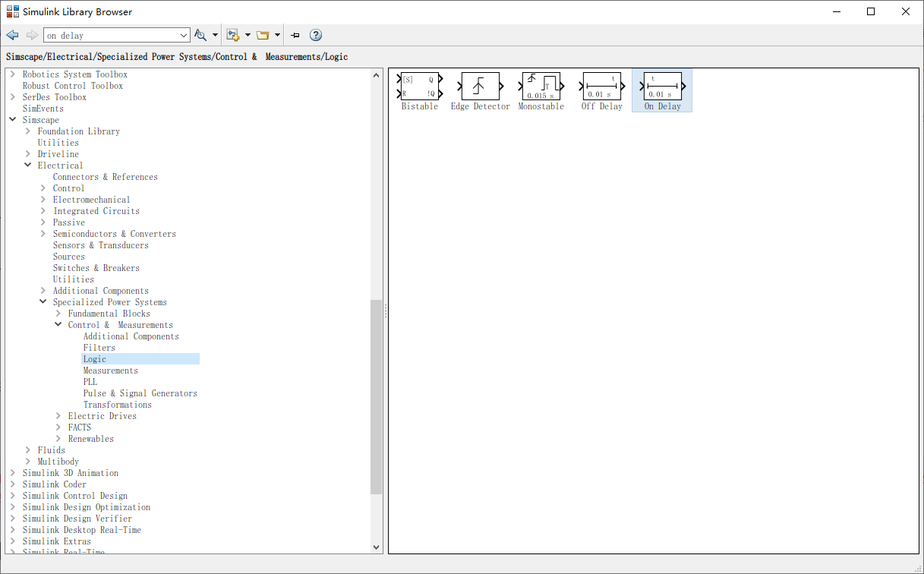Select the Additional Components library under Control & Measurements
This screenshot has height=574, width=924.
(131, 336)
